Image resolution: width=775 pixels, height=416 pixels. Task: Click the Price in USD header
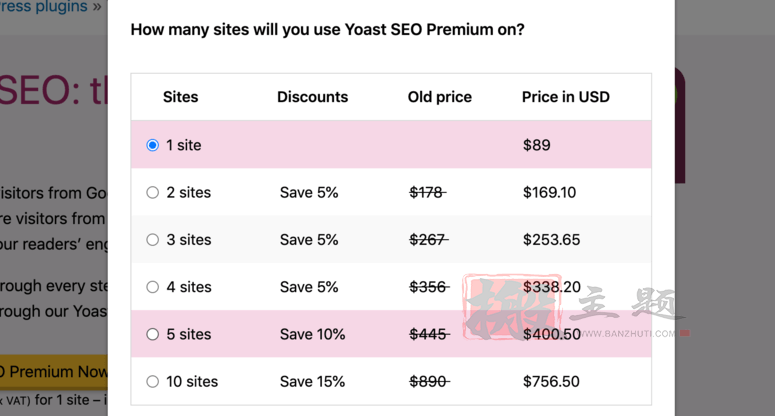pos(565,97)
